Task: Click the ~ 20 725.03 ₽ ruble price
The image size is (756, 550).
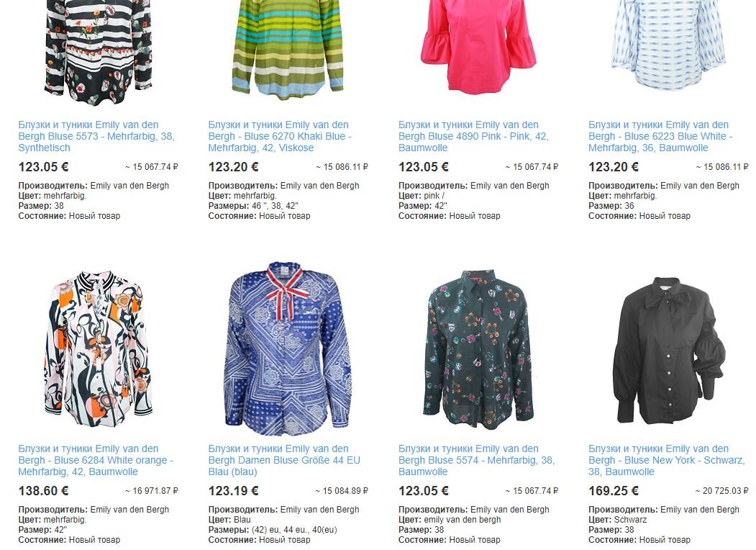Action: [721, 491]
